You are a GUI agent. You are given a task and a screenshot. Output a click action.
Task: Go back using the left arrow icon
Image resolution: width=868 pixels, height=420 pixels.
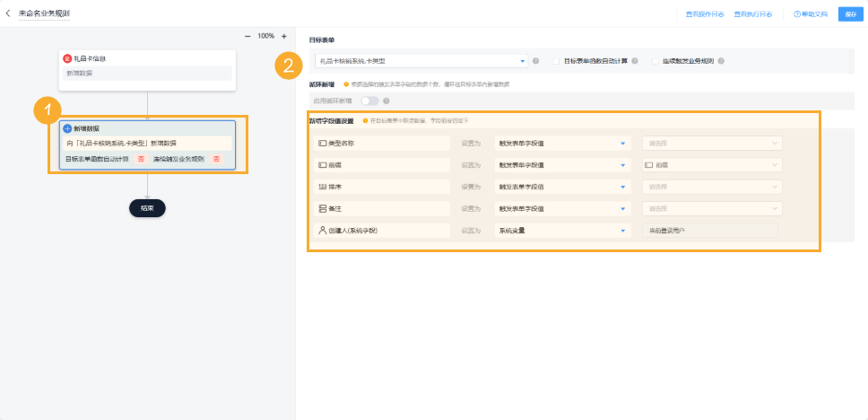[8, 13]
